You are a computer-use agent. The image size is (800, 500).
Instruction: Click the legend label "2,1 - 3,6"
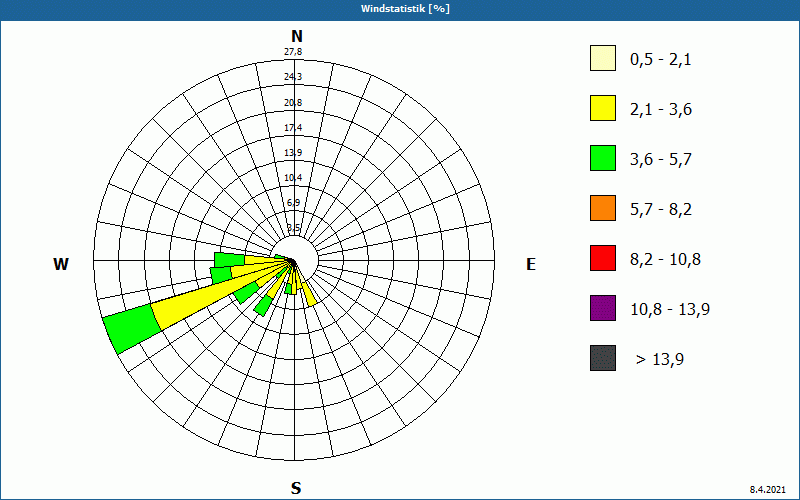[x=661, y=110]
